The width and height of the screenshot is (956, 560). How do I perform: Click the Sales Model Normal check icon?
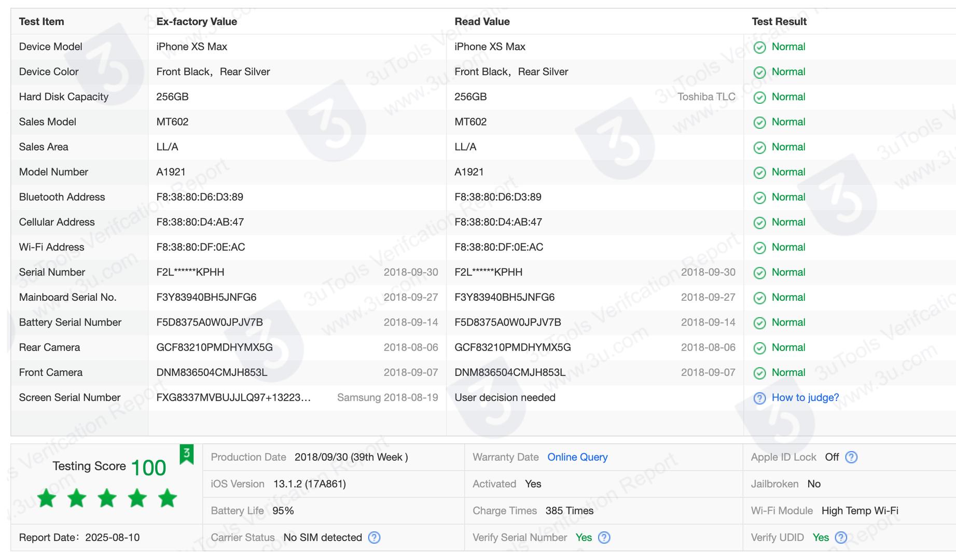(x=759, y=123)
